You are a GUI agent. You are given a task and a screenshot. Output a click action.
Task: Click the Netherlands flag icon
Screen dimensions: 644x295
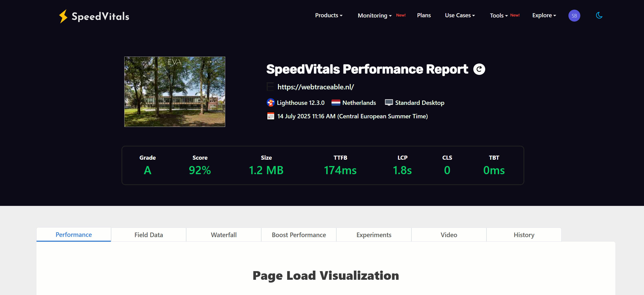(336, 103)
